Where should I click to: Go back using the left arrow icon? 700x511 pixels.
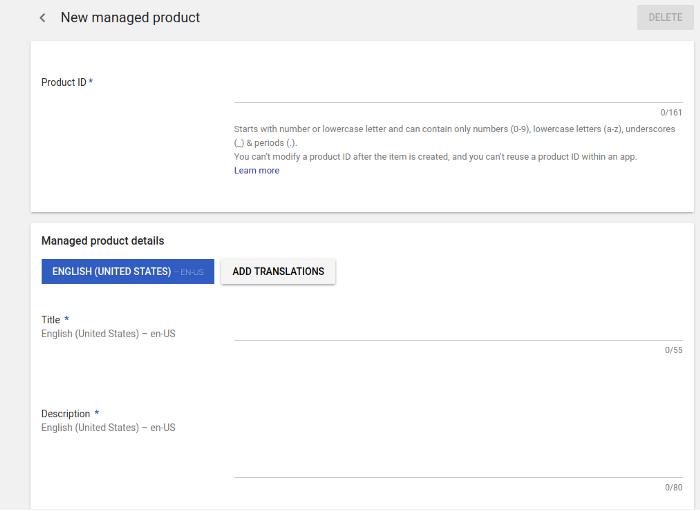(x=42, y=18)
